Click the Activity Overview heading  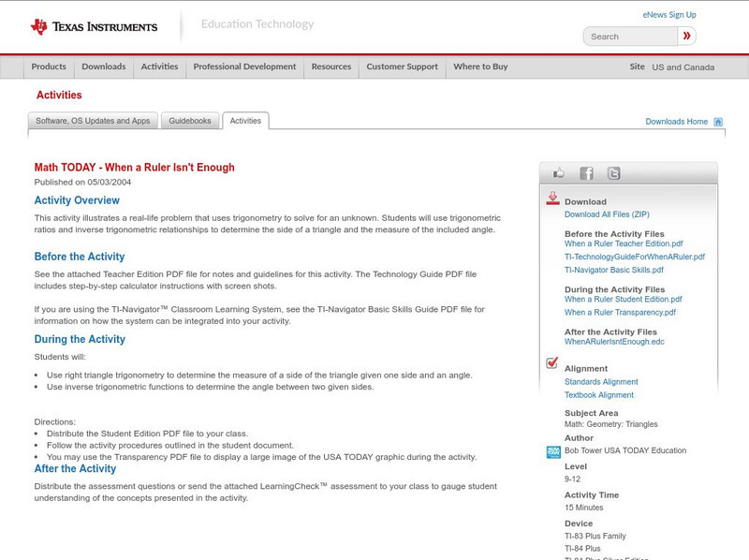click(77, 200)
